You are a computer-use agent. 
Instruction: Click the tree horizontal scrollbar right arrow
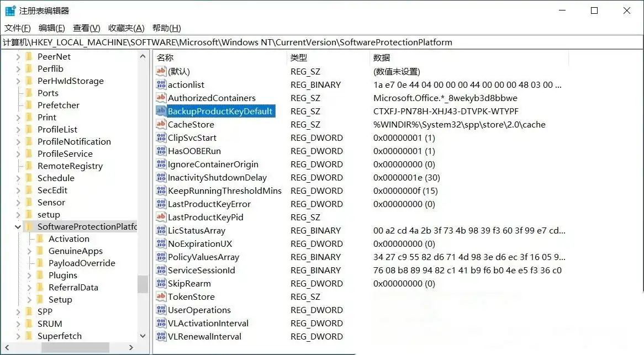[131, 348]
